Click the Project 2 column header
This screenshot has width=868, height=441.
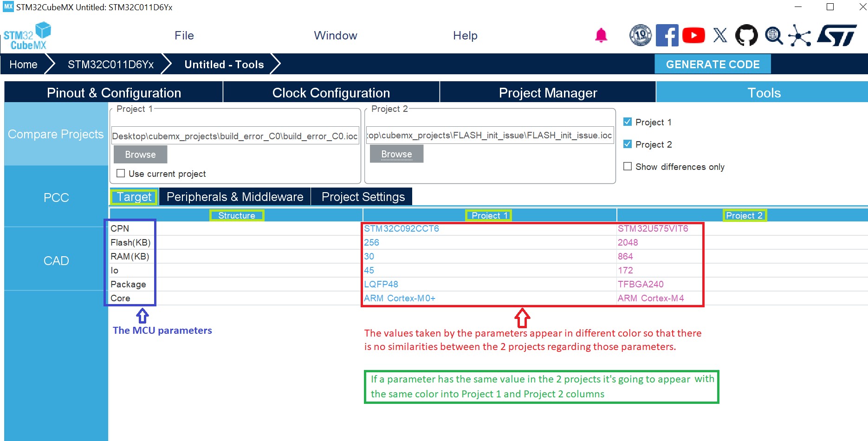coord(744,215)
